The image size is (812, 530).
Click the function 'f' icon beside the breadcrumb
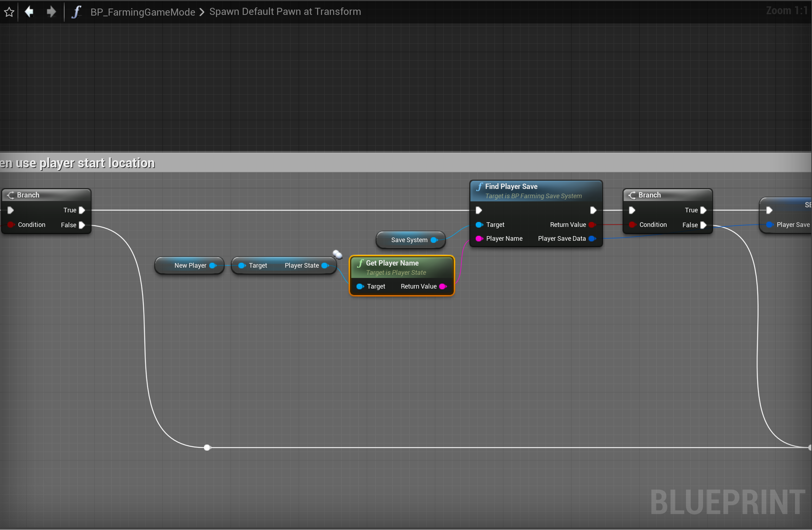click(76, 12)
